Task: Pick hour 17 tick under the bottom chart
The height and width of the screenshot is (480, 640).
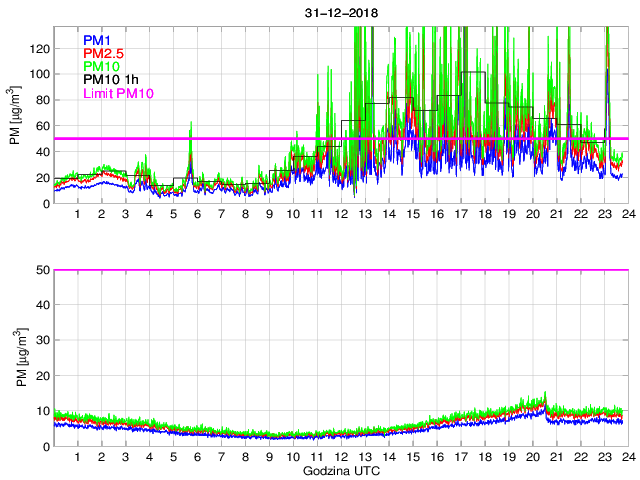Action: tap(460, 457)
